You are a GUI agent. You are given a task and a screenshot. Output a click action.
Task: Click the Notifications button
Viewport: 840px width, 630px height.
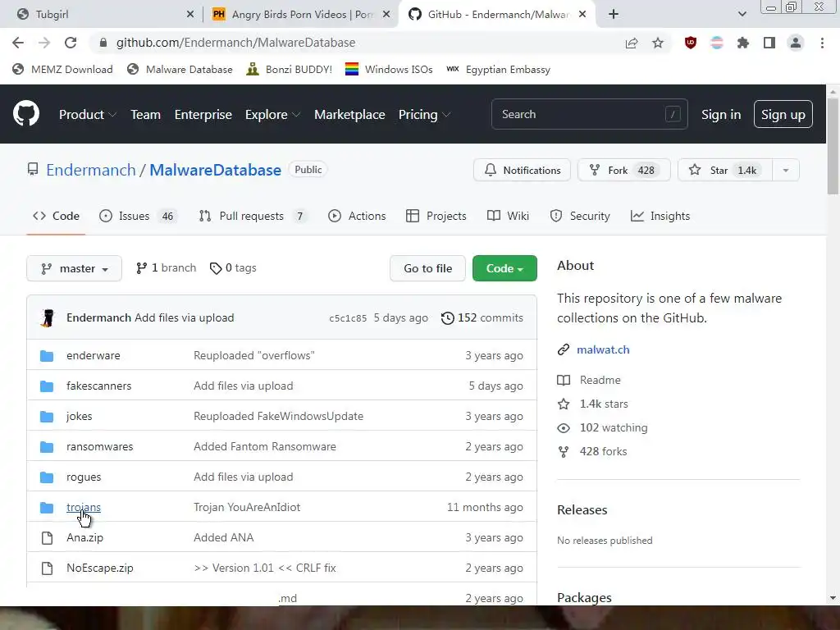pos(523,171)
